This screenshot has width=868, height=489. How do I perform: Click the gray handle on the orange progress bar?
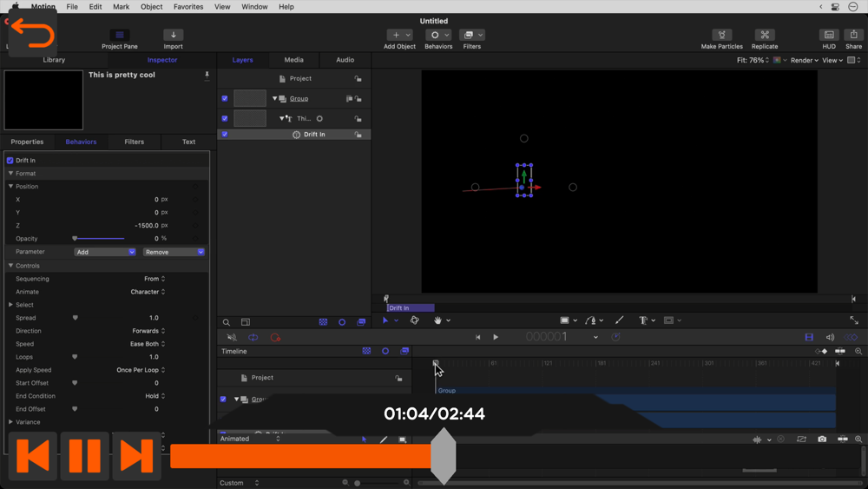(444, 456)
